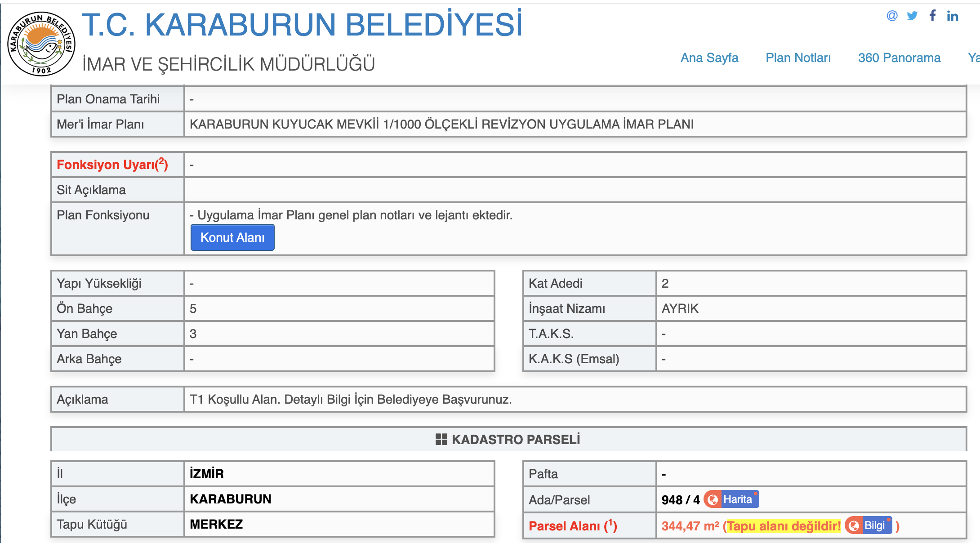
Task: Click the T.C. Karaburun Belediyesi title
Action: point(302,24)
